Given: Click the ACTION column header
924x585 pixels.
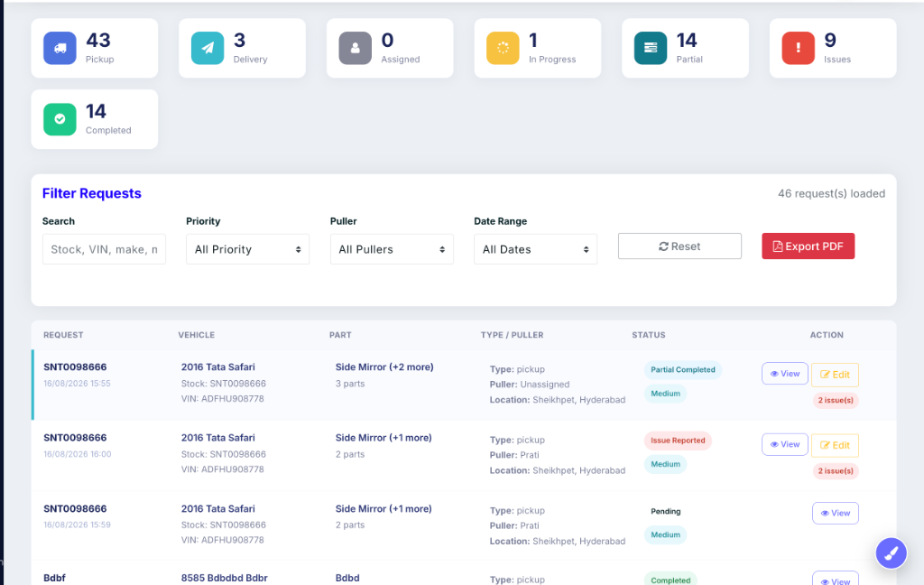Looking at the screenshot, I should coord(827,335).
